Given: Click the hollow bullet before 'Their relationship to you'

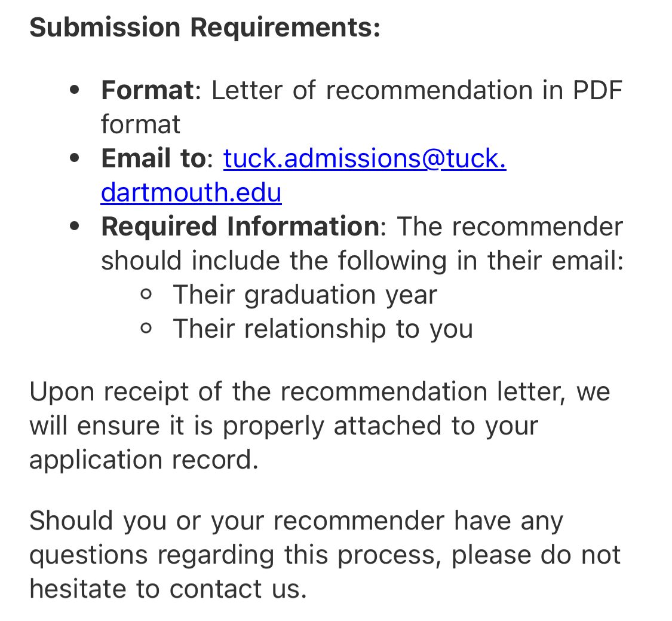Looking at the screenshot, I should click(146, 329).
